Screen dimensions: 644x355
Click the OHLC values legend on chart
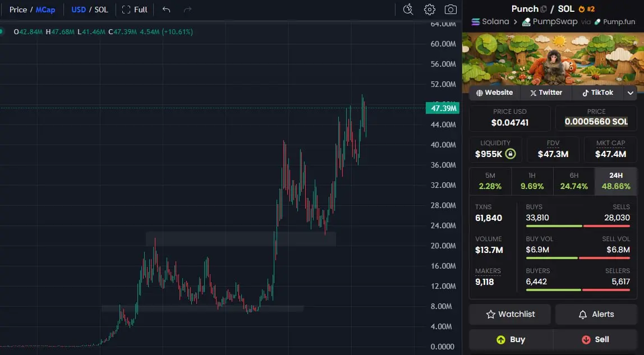point(103,31)
